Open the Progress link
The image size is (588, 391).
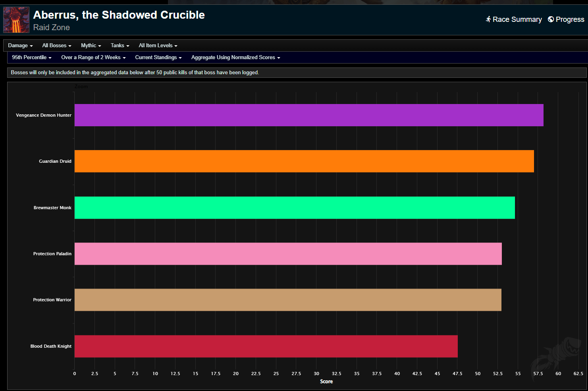coord(566,19)
